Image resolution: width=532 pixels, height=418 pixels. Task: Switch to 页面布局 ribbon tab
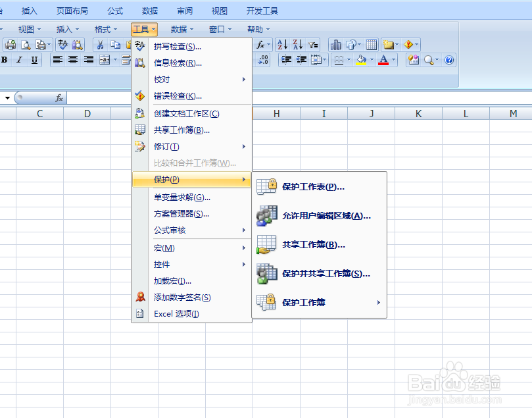pyautogui.click(x=72, y=11)
